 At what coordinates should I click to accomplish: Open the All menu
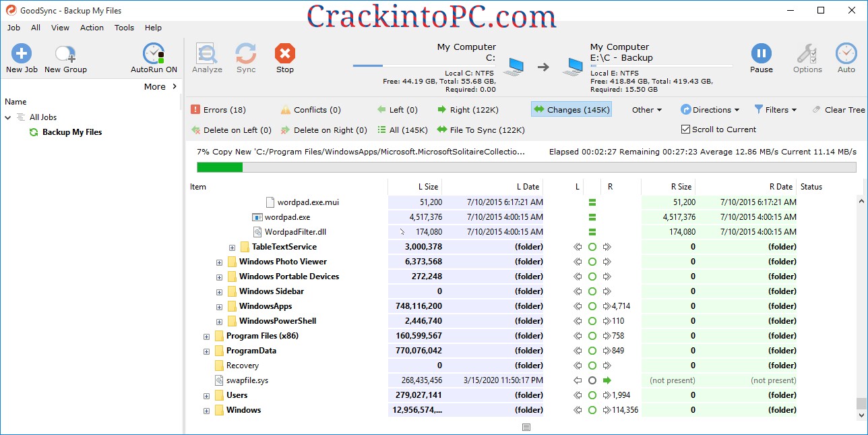[36, 28]
